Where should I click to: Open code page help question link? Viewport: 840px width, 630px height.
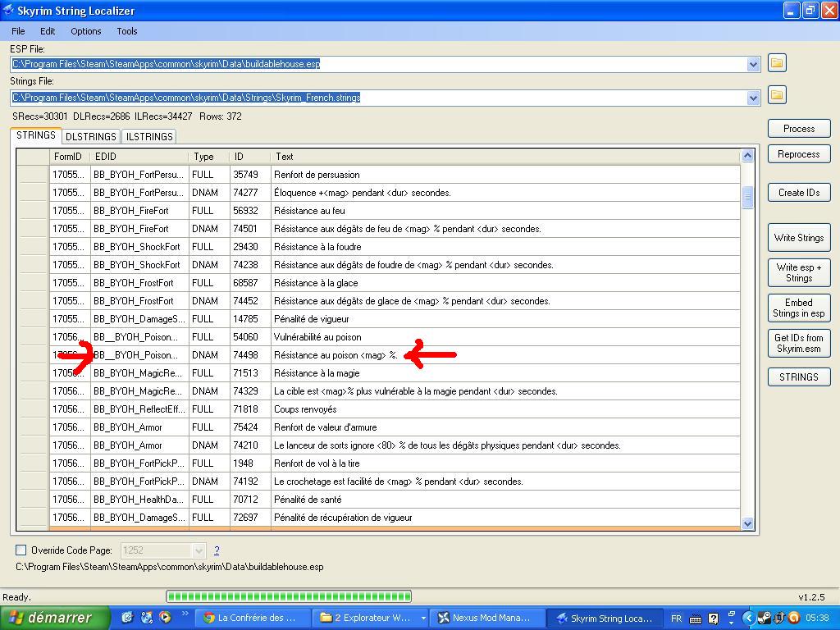tap(217, 550)
